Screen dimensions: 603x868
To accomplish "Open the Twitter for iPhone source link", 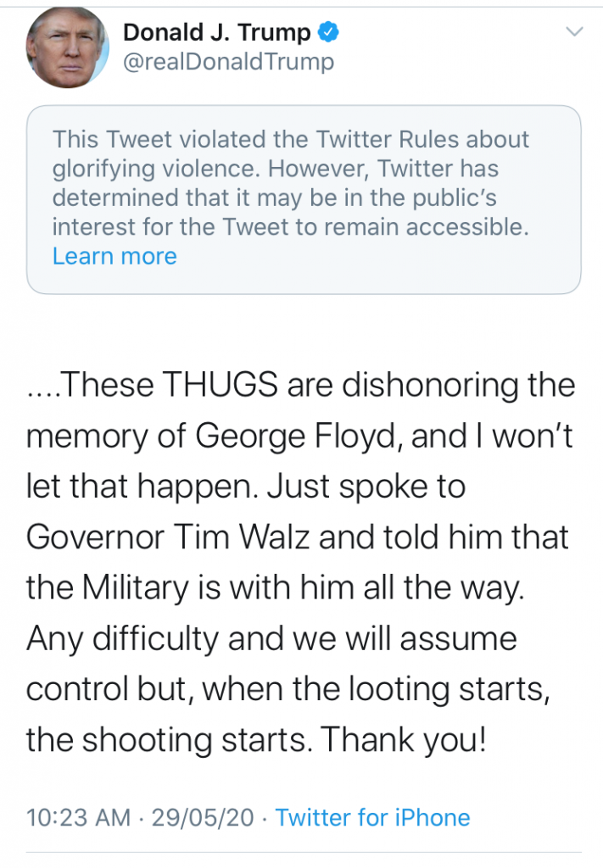I will (372, 818).
